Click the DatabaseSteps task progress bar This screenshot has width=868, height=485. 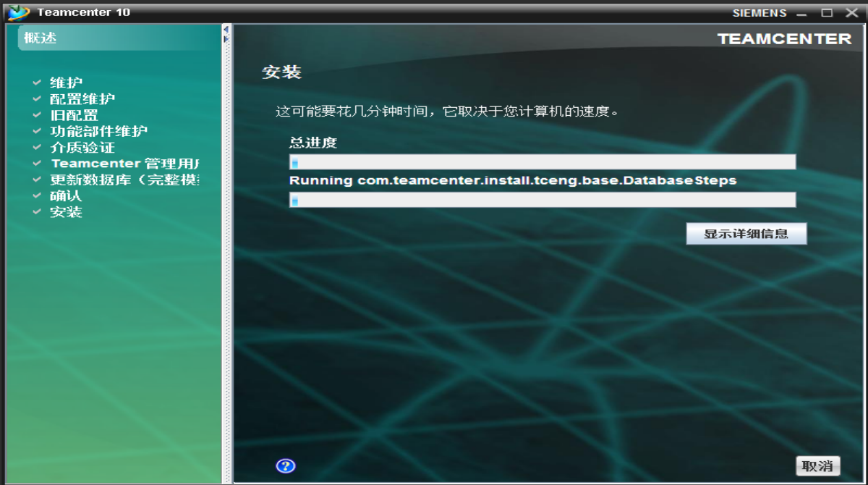click(x=542, y=200)
